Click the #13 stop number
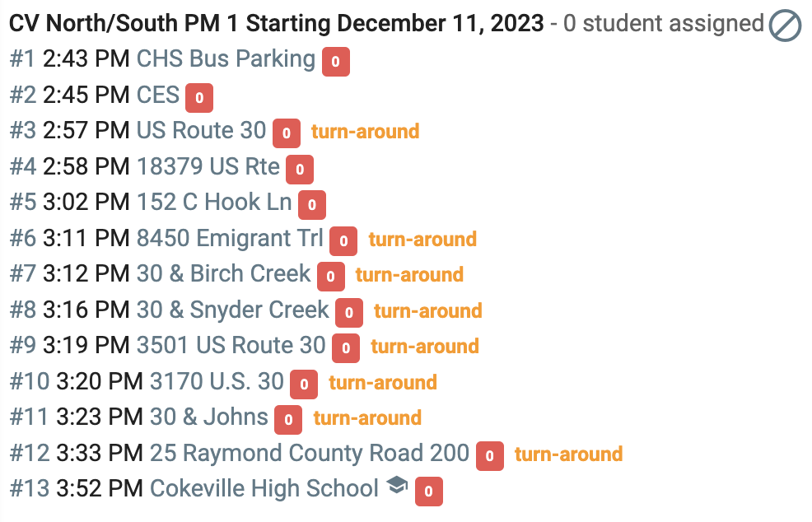Viewport: 812px width, 522px height. [30, 489]
